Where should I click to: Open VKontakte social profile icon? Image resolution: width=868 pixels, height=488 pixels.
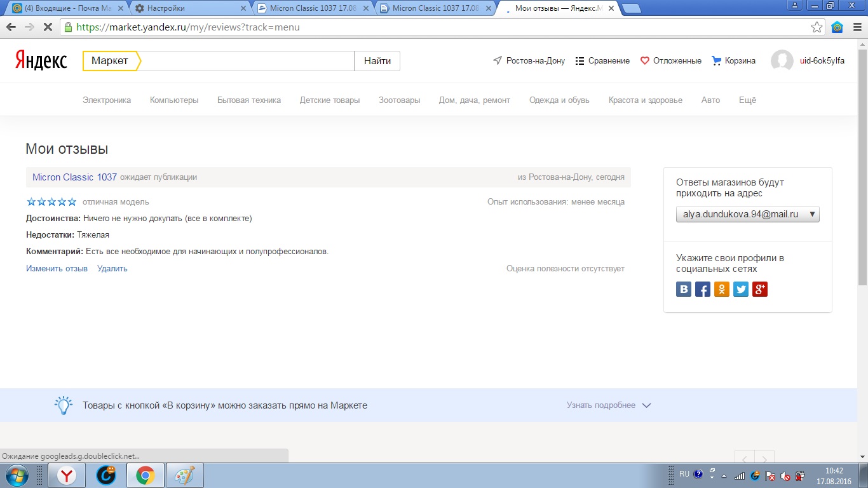coord(684,290)
